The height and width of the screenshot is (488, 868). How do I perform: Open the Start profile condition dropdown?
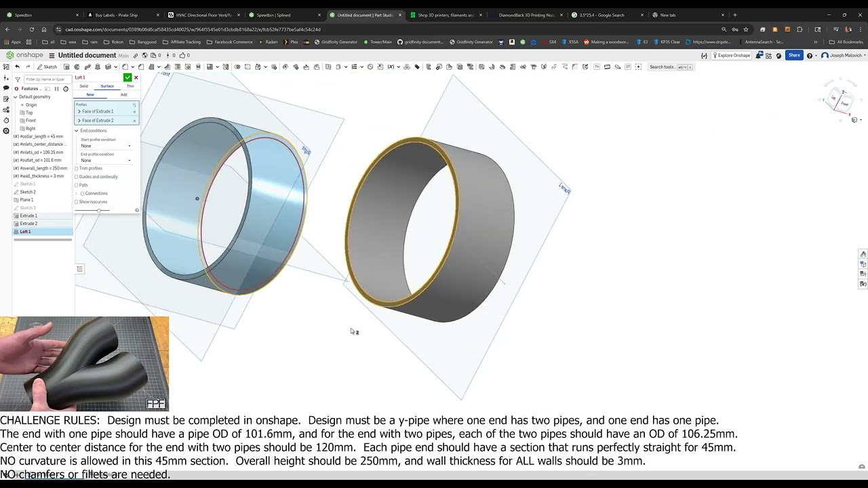point(106,146)
